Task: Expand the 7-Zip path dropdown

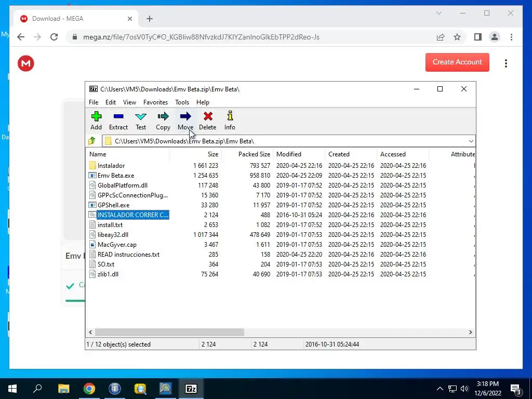Action: (x=471, y=141)
